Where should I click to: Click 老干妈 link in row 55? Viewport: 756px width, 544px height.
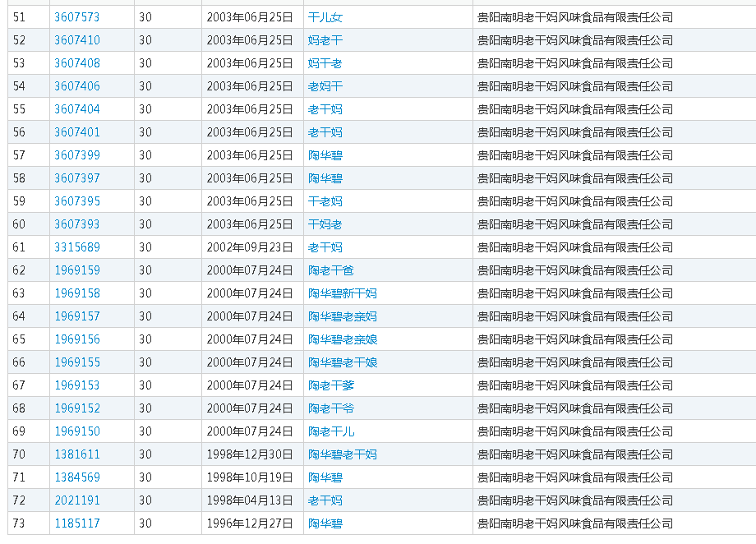click(x=325, y=109)
